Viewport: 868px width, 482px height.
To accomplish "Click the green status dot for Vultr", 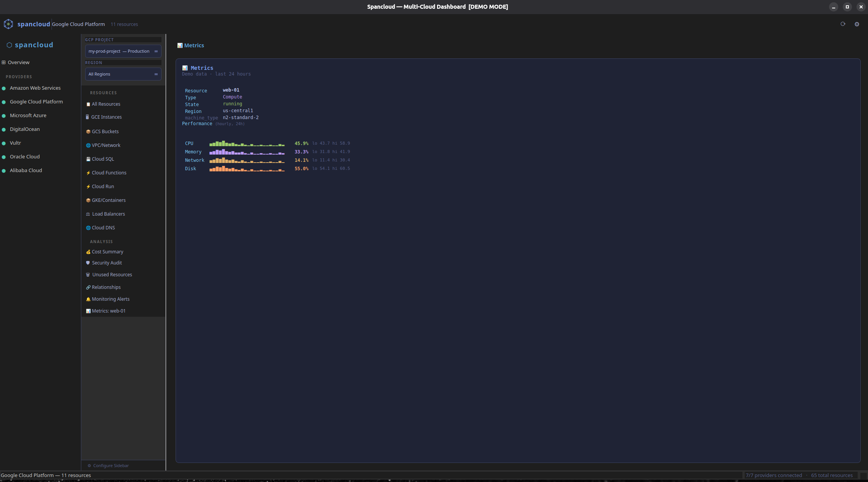I will click(x=4, y=143).
